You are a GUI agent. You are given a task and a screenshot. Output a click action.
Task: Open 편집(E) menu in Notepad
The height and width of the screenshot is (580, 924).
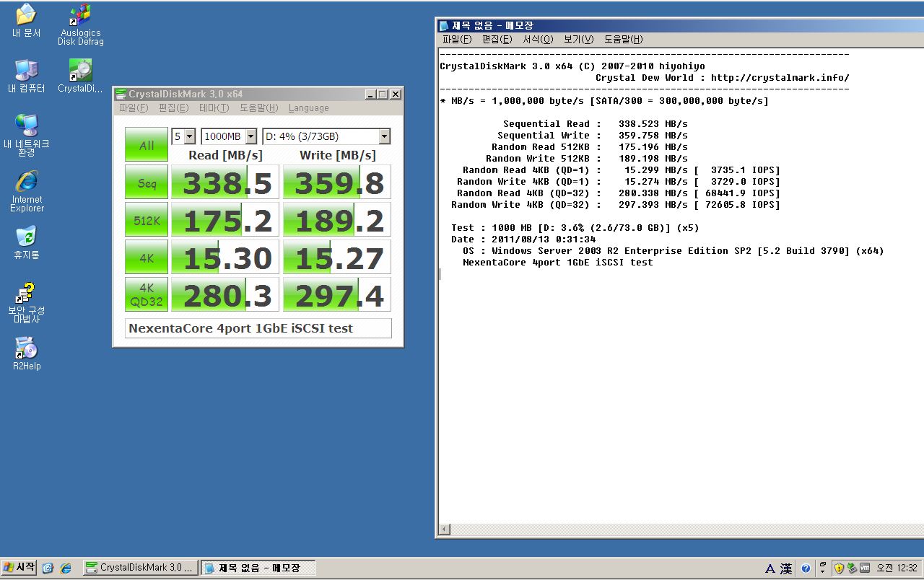coord(497,40)
